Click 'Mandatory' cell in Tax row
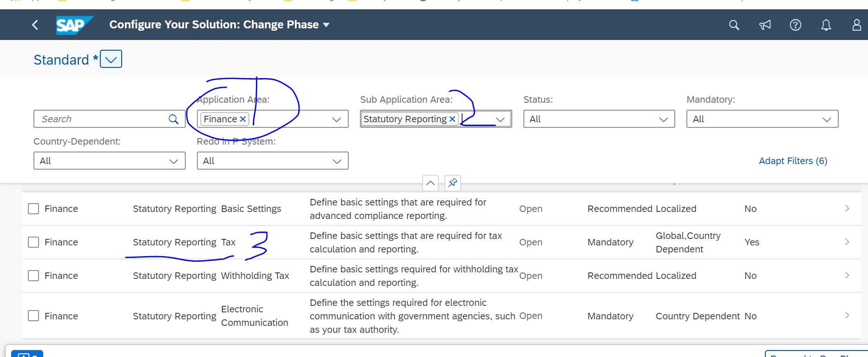 click(x=610, y=242)
